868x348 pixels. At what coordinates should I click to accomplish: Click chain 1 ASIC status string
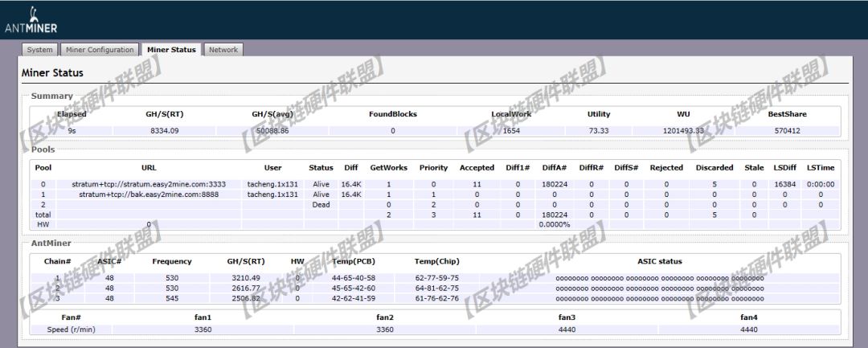[660, 278]
